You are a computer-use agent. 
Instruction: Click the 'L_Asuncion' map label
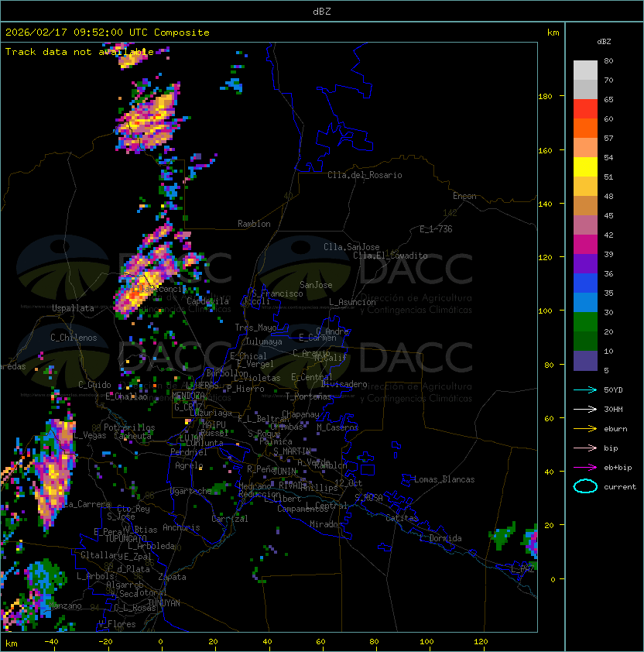click(352, 302)
